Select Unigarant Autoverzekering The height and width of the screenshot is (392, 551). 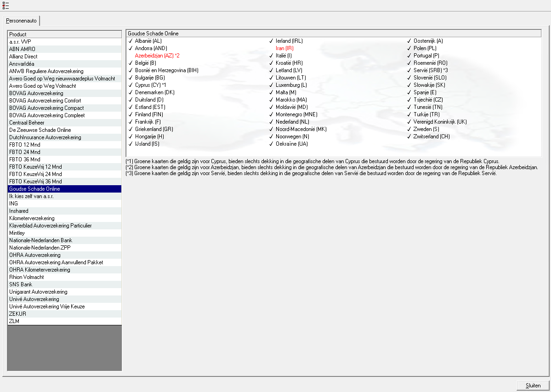(x=64, y=292)
